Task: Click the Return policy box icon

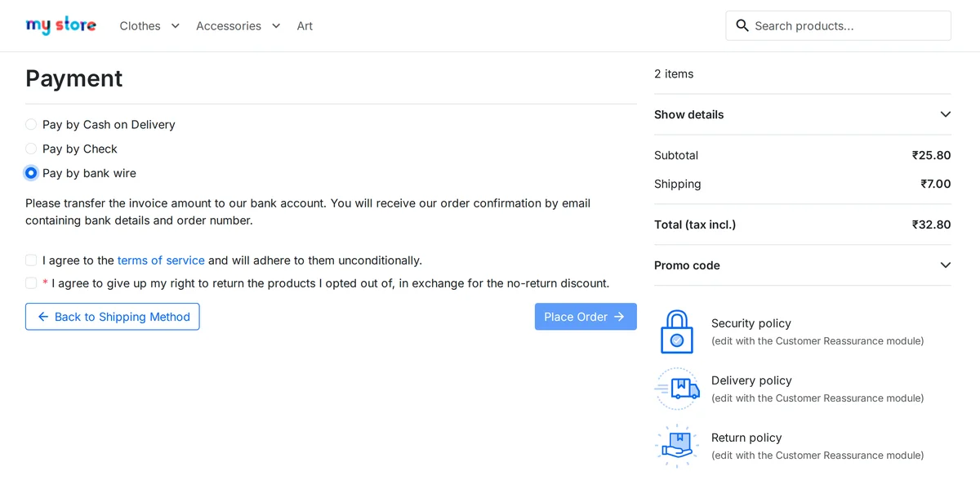Action: (678, 446)
